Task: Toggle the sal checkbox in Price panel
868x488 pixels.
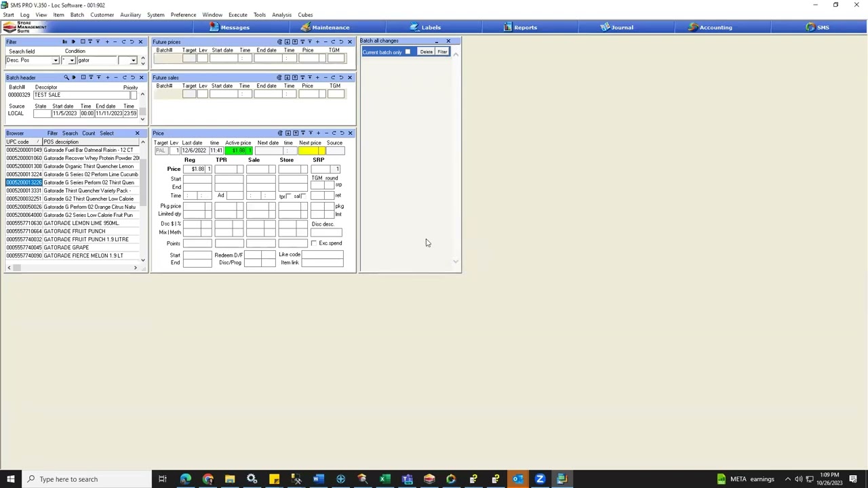Action: click(303, 196)
